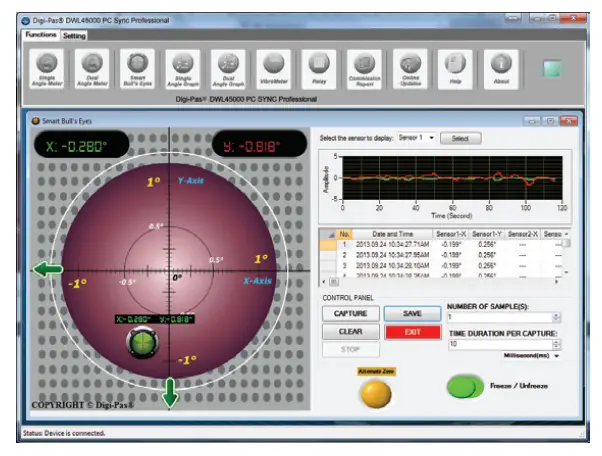Launch the VibroMeter function
This screenshot has height=456, width=602.
point(274,69)
